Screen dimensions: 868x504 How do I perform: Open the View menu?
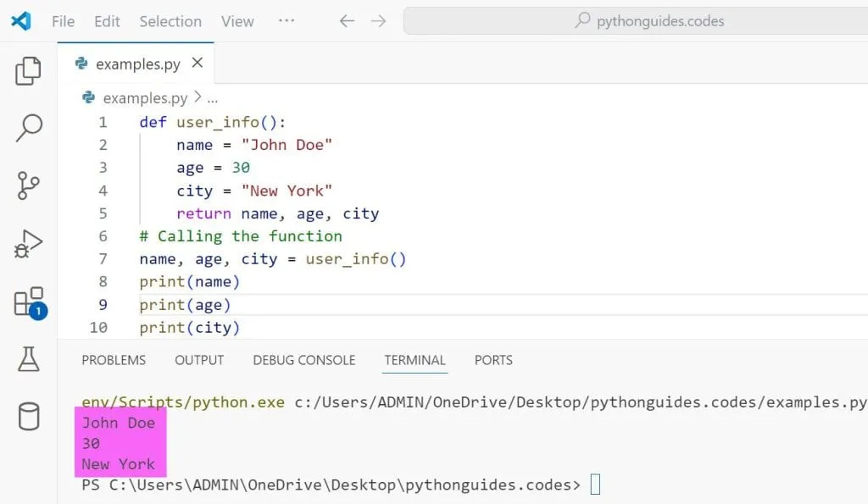pos(237,21)
